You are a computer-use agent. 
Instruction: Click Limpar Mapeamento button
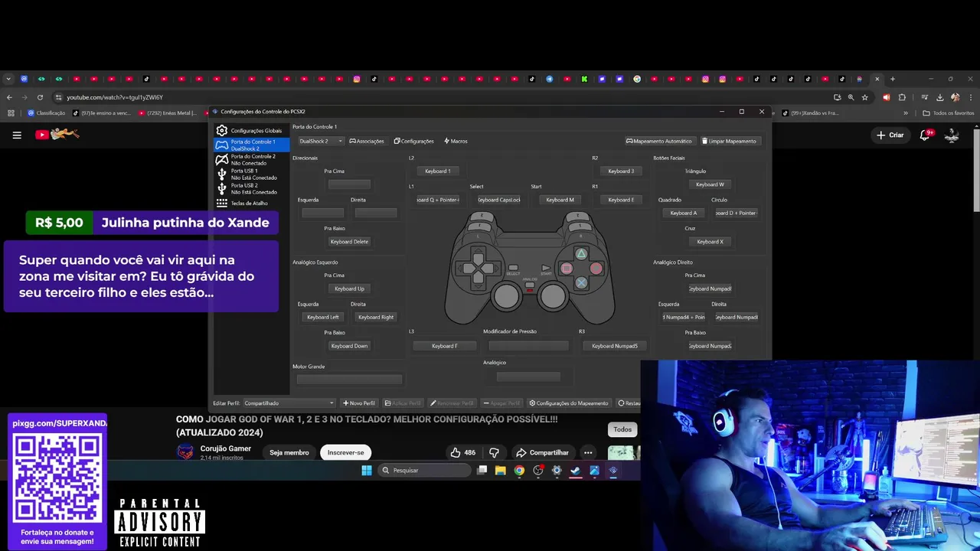[x=729, y=141]
